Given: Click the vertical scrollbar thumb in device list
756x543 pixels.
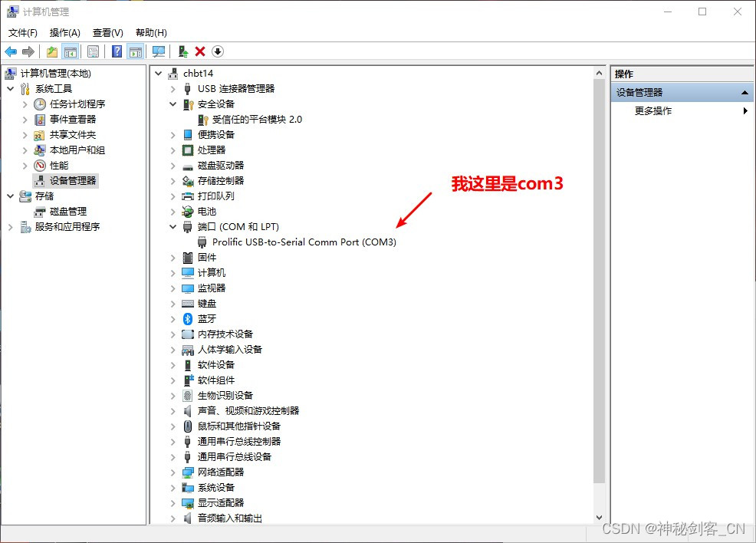Looking at the screenshot, I should coord(599,281).
